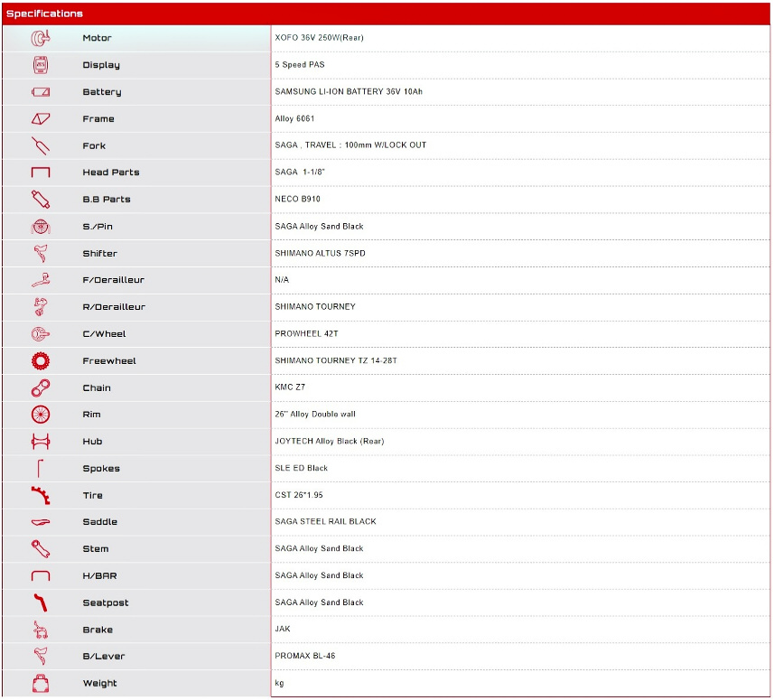Screen dimensions: 774x700
Task: Click the 'SHIMANO TOURNEY TZ 14-28T' value
Action: (336, 361)
